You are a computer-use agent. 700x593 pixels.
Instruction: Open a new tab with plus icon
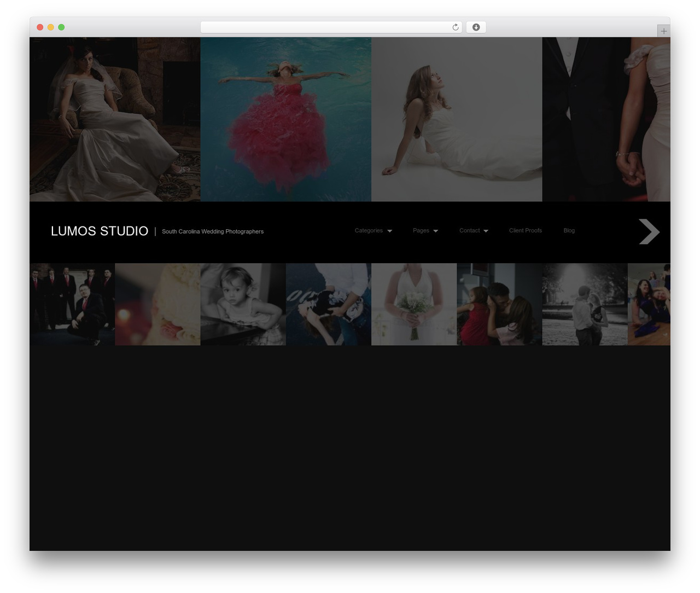coord(663,31)
